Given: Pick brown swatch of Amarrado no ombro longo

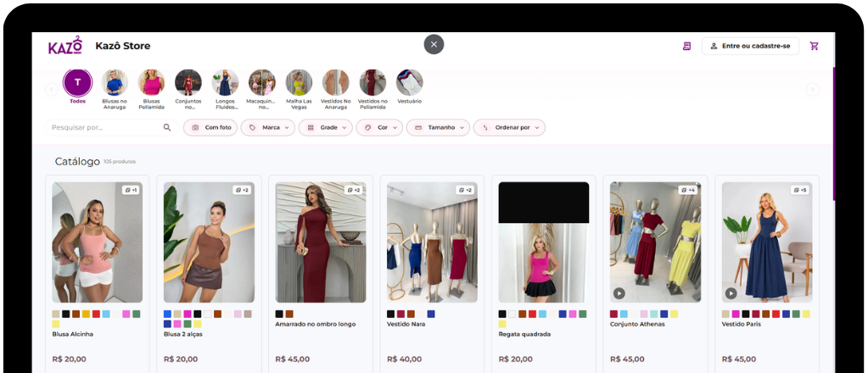Looking at the screenshot, I should 289,314.
